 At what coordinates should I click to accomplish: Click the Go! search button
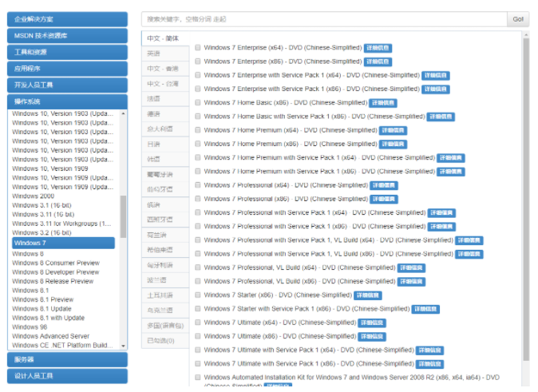(518, 19)
